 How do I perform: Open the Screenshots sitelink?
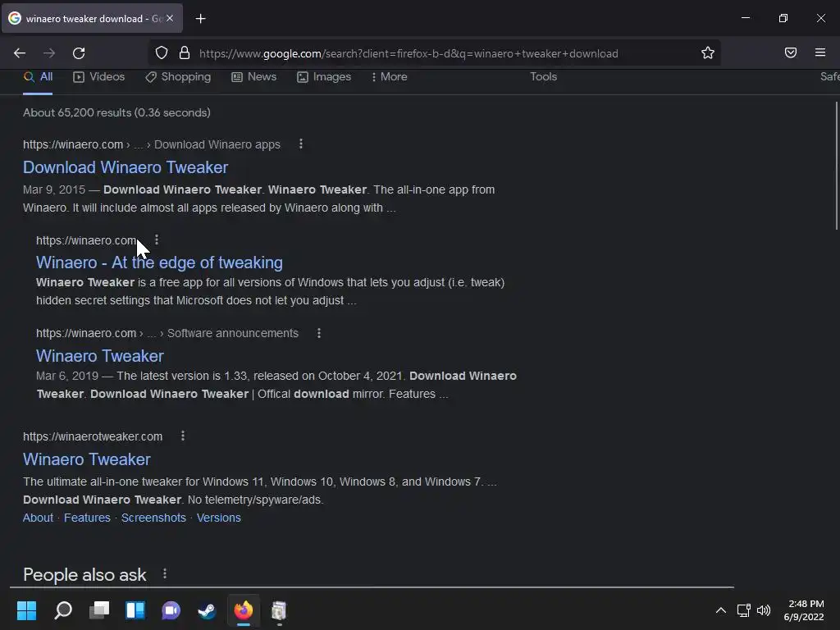(x=153, y=518)
